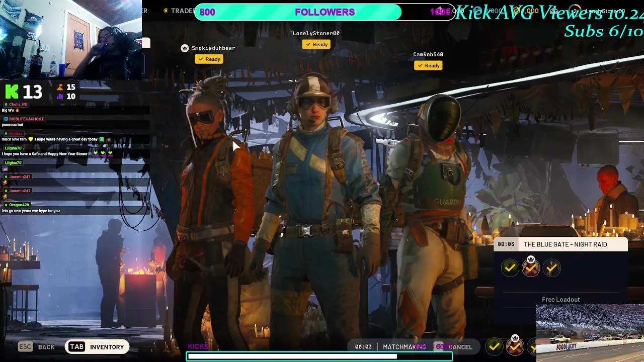Click the green Kick logo in overlay
The image size is (644, 362).
12,92
